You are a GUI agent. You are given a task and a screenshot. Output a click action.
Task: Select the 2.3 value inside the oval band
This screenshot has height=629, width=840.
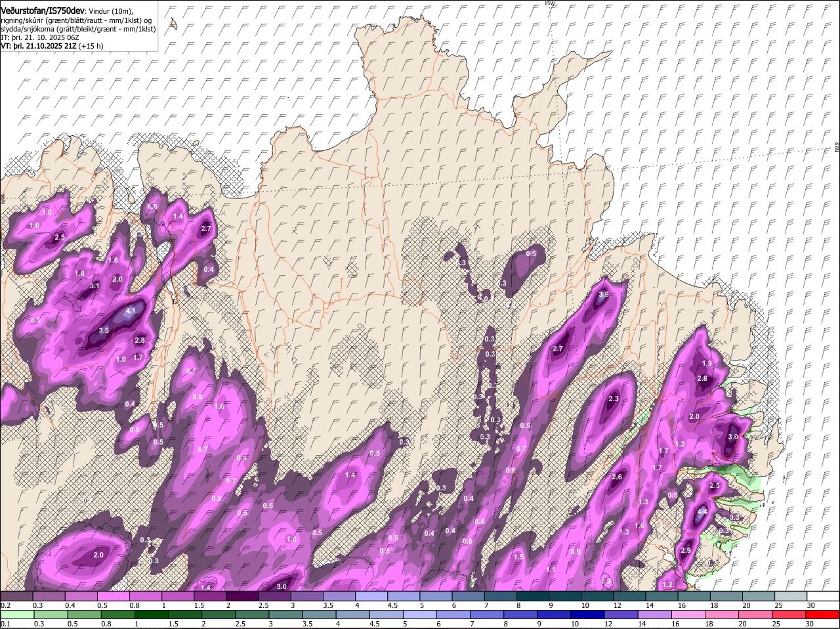[614, 399]
